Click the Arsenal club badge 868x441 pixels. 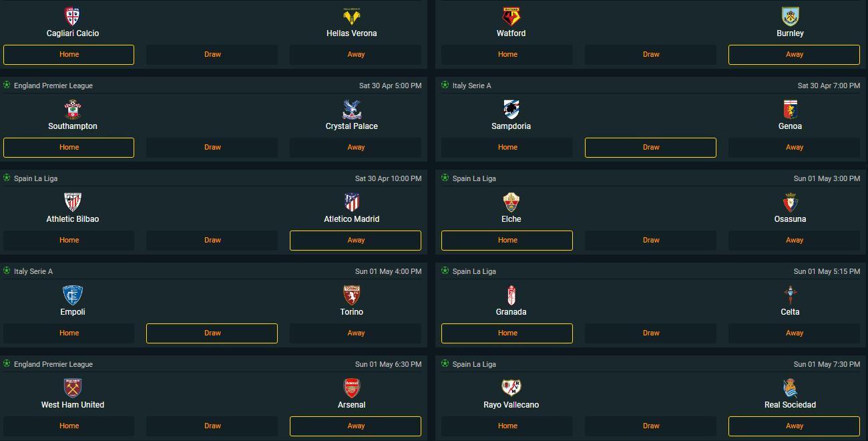[x=352, y=388]
